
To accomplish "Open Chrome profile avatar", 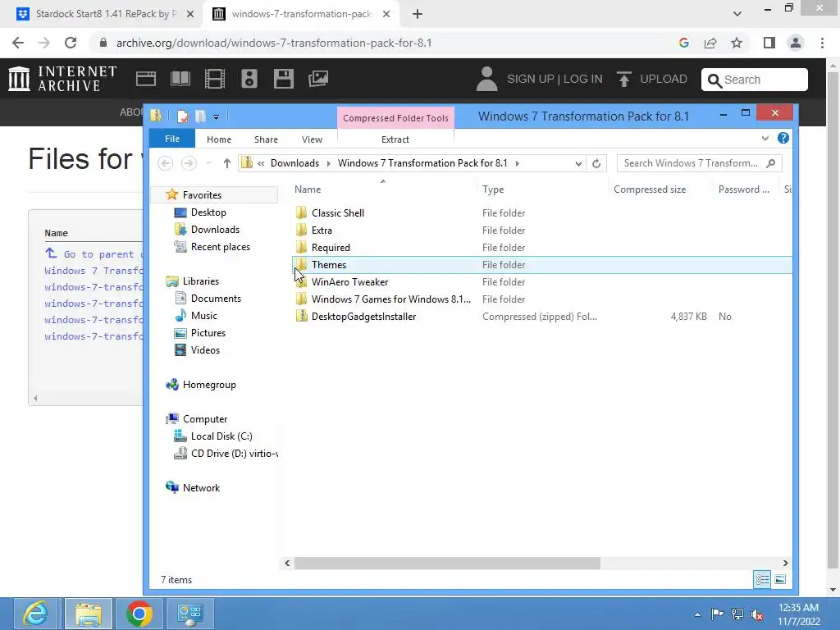I will tap(796, 43).
